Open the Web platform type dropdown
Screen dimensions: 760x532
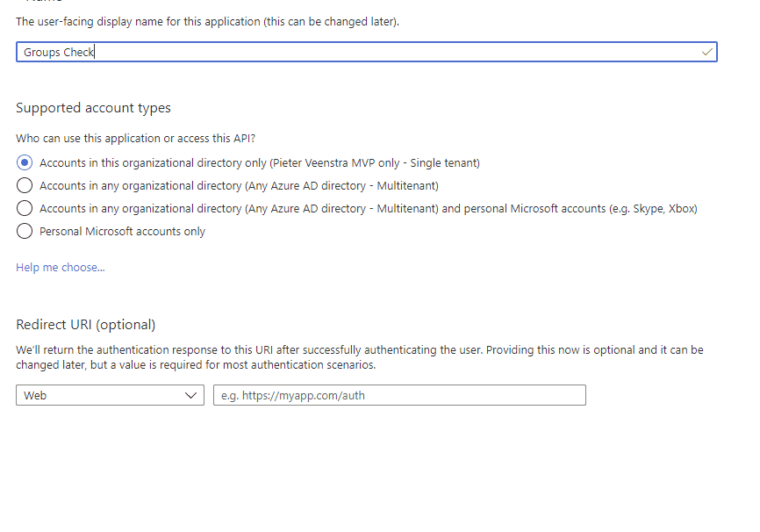click(110, 395)
